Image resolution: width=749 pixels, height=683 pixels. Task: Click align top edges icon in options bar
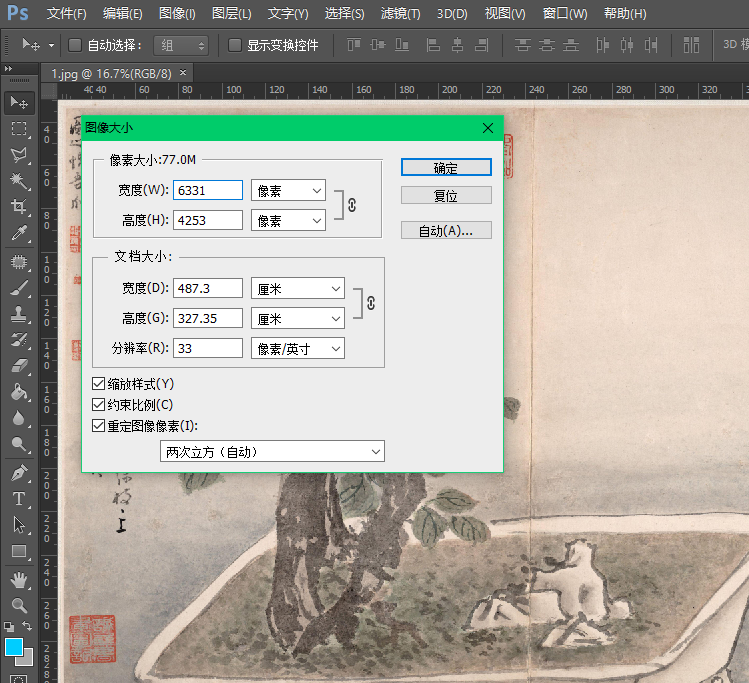pos(354,45)
